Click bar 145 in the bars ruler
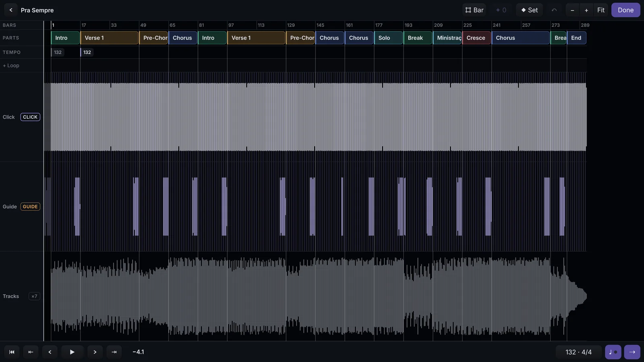 pos(320,25)
